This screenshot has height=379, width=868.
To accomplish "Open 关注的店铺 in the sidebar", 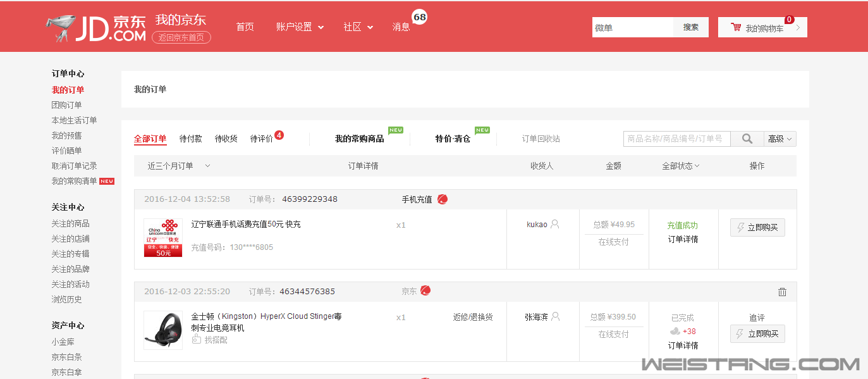I will 71,239.
